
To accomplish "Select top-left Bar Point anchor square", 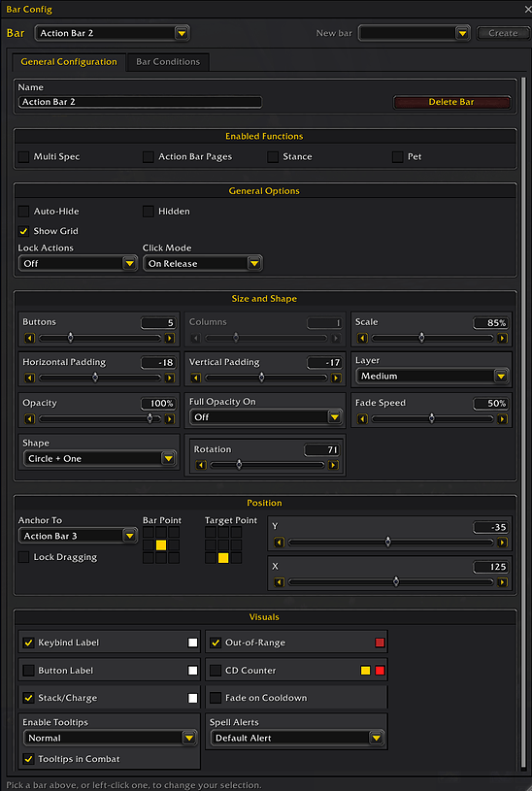I will click(149, 532).
